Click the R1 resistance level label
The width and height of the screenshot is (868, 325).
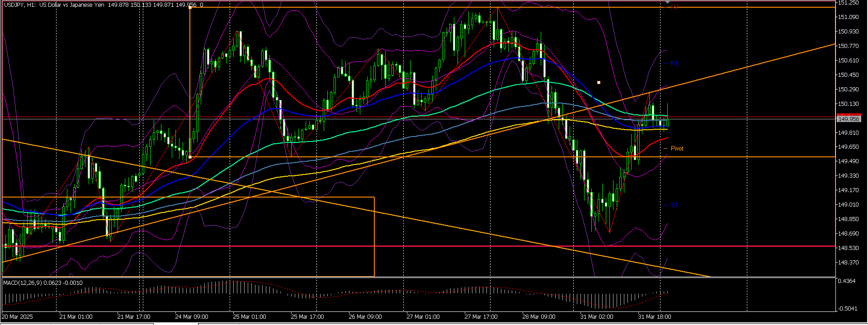pyautogui.click(x=674, y=64)
